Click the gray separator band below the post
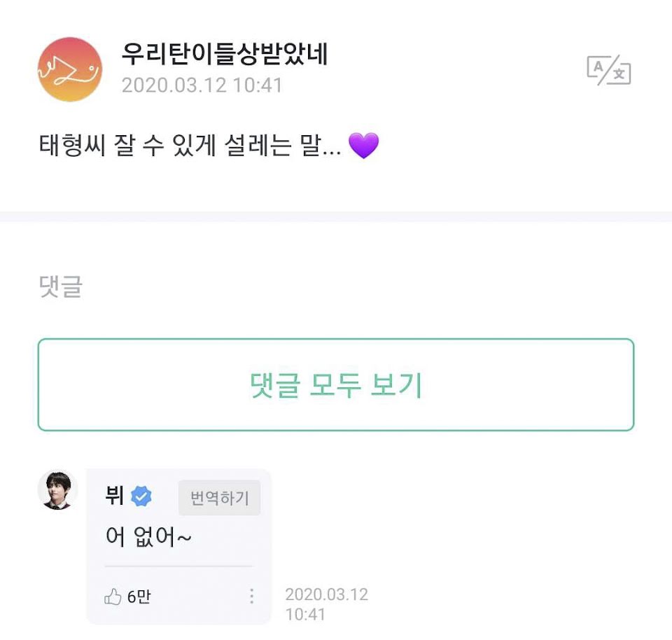Viewport: 672px width, 640px height. [x=336, y=216]
